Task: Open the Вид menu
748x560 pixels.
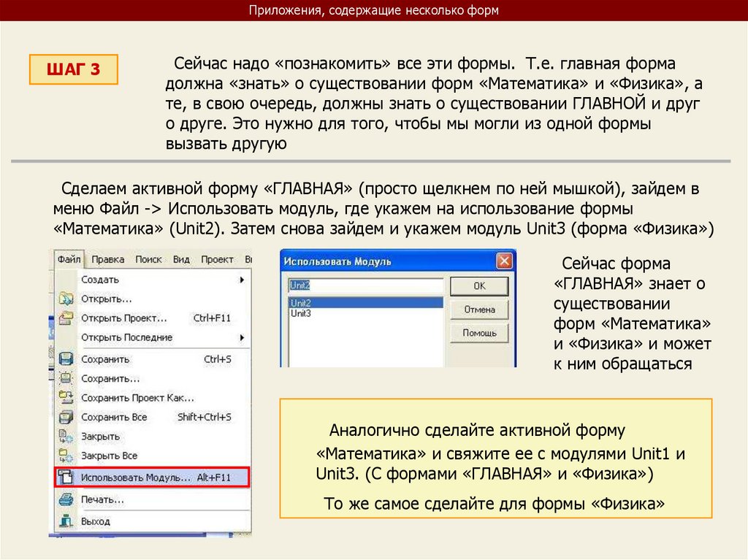Action: pos(181,259)
